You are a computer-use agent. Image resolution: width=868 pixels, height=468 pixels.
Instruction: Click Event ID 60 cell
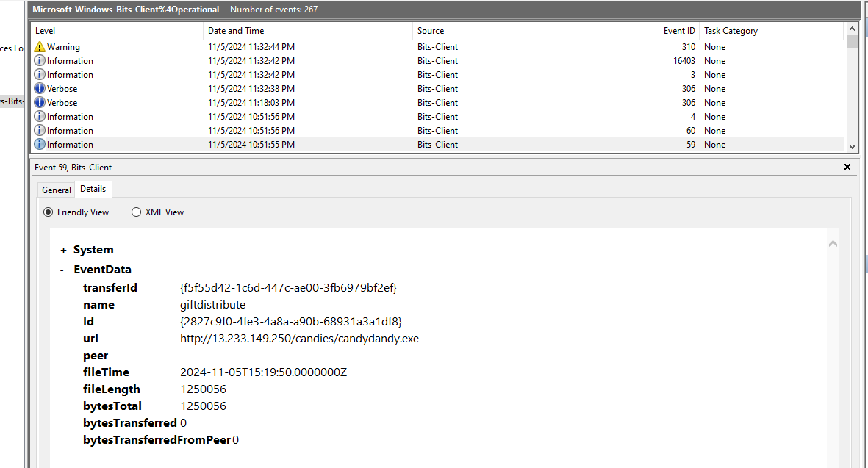[690, 131]
